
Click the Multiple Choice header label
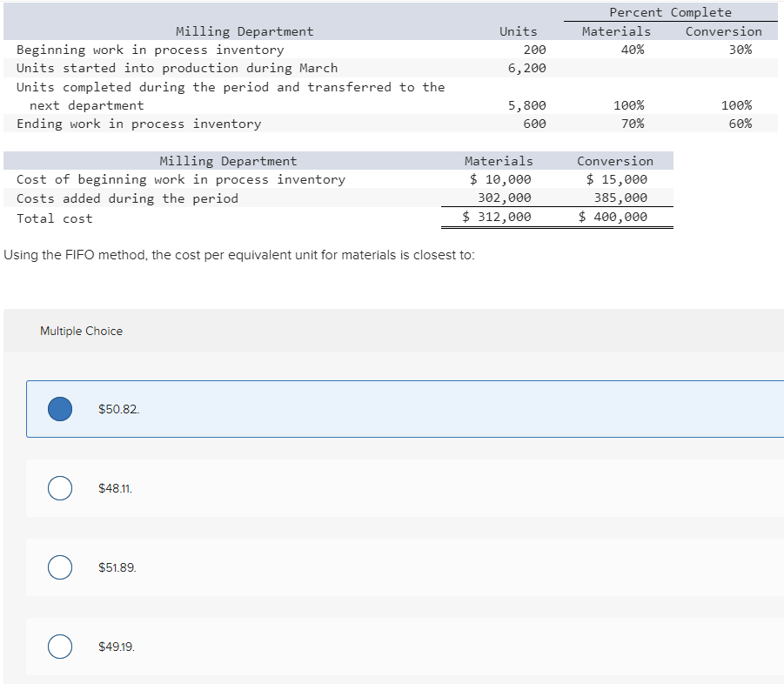[x=81, y=331]
